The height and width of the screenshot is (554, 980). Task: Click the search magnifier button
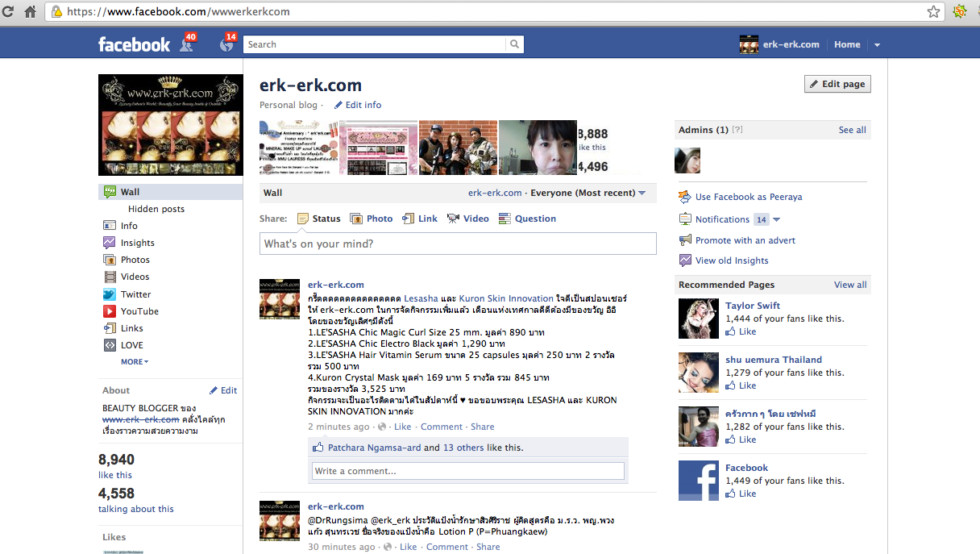(515, 44)
